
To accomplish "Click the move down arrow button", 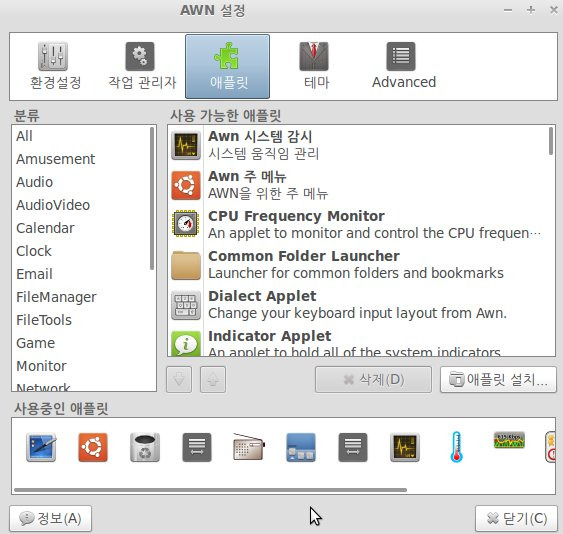I will tap(179, 380).
